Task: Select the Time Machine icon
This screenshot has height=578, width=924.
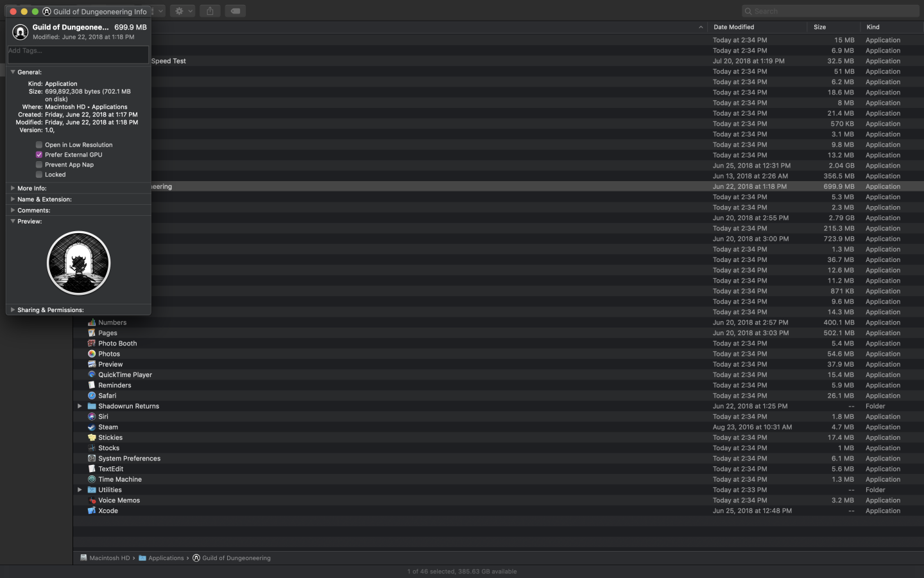Action: coord(92,479)
